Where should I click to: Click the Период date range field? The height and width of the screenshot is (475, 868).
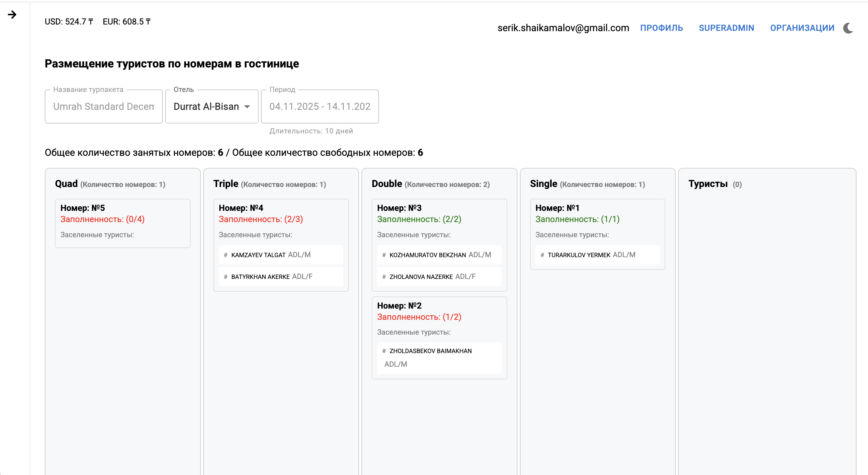coord(319,106)
